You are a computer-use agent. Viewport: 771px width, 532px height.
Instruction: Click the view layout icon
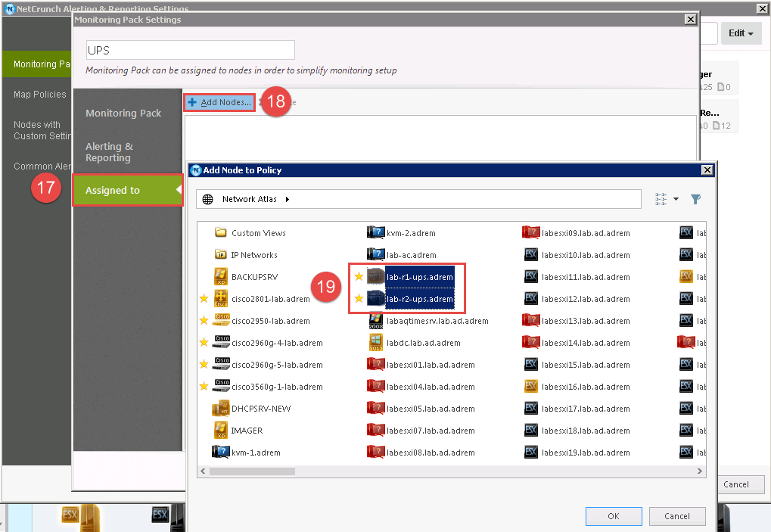661,199
